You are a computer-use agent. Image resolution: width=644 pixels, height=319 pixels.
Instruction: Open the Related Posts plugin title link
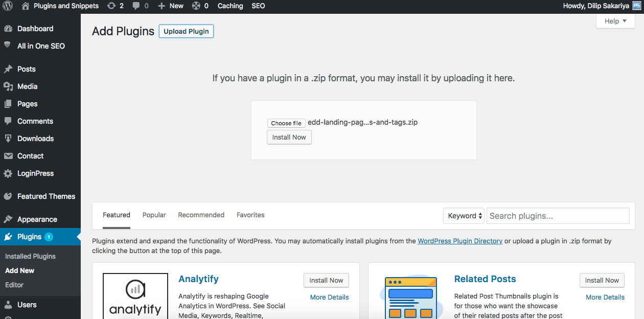coord(485,279)
